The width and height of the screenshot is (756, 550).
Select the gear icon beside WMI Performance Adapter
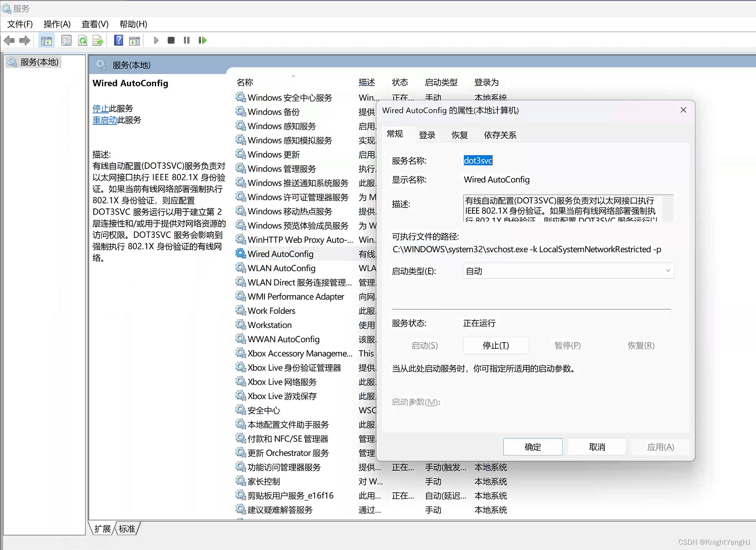pos(241,296)
